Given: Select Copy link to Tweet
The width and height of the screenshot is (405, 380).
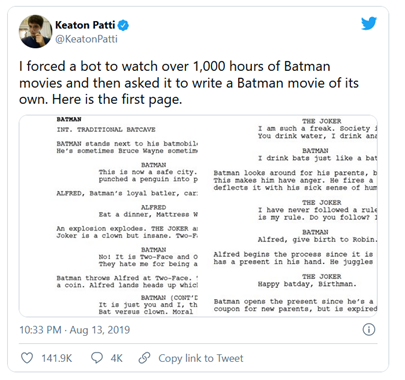Looking at the screenshot, I should (201, 358).
